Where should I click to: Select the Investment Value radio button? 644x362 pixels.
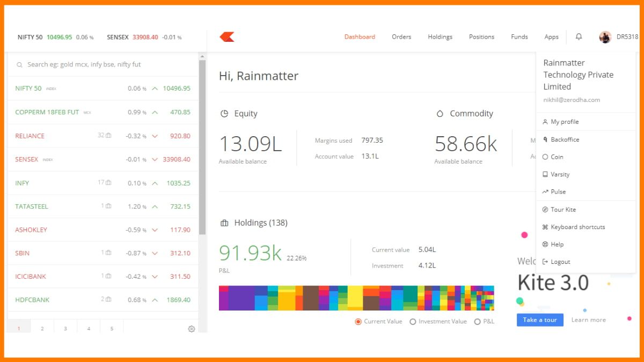(x=413, y=321)
